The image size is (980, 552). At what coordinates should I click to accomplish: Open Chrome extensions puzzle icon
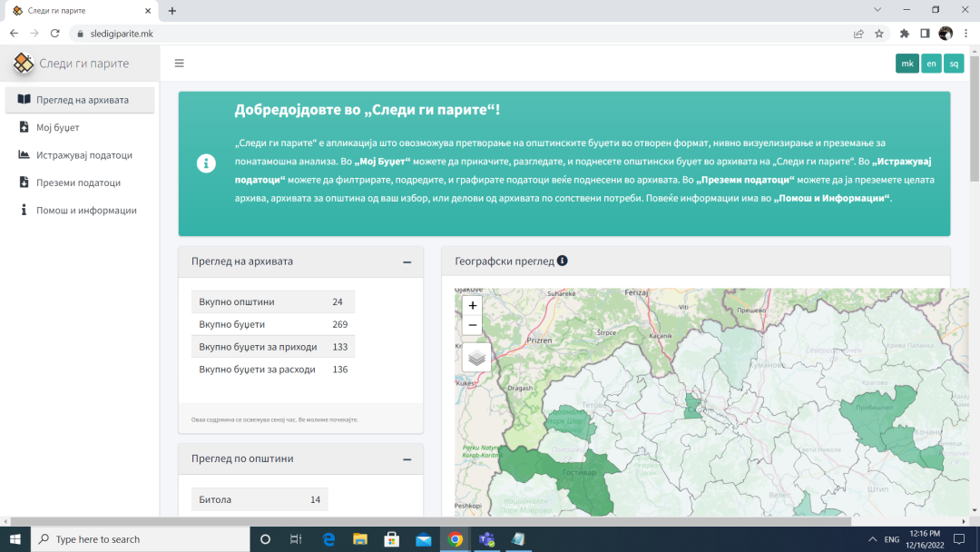[x=905, y=34]
